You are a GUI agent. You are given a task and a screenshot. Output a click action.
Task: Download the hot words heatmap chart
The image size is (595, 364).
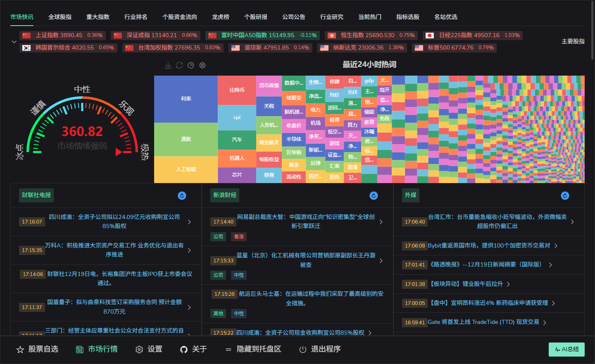pos(168,65)
